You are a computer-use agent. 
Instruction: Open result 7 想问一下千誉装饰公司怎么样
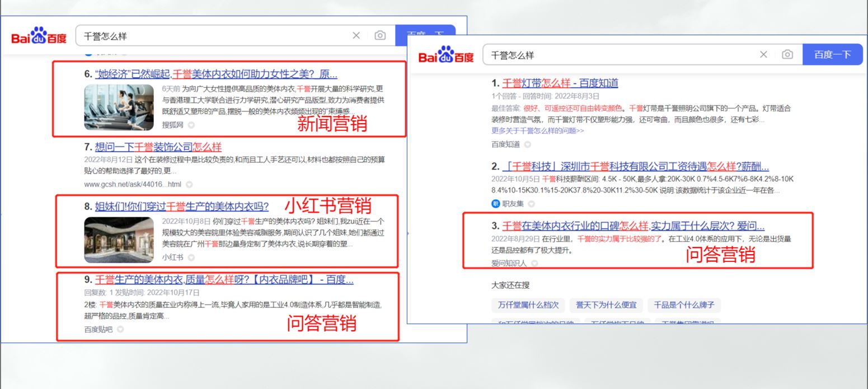(x=158, y=147)
